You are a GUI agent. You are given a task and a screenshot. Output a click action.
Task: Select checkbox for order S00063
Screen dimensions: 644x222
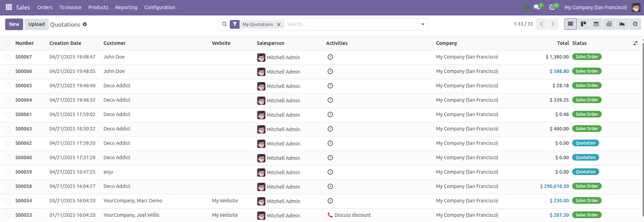(8, 129)
